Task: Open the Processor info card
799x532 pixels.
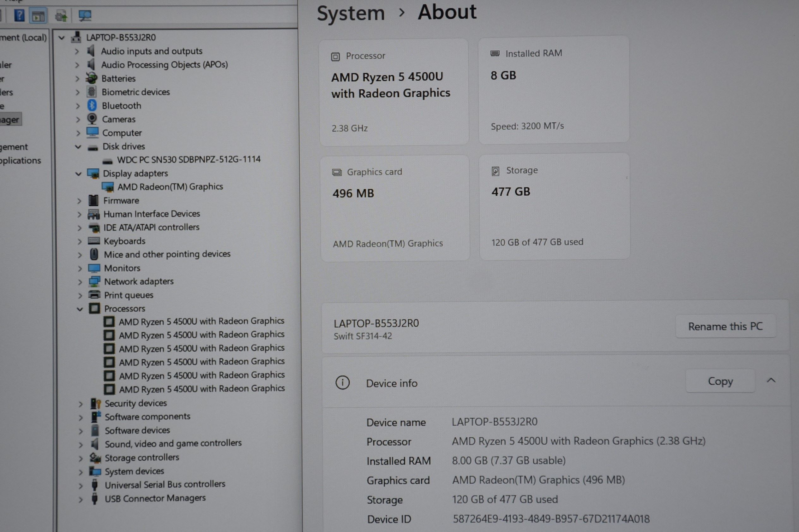Action: [394, 92]
